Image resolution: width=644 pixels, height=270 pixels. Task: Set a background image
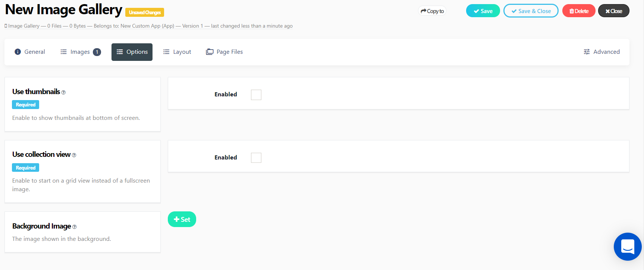tap(182, 219)
